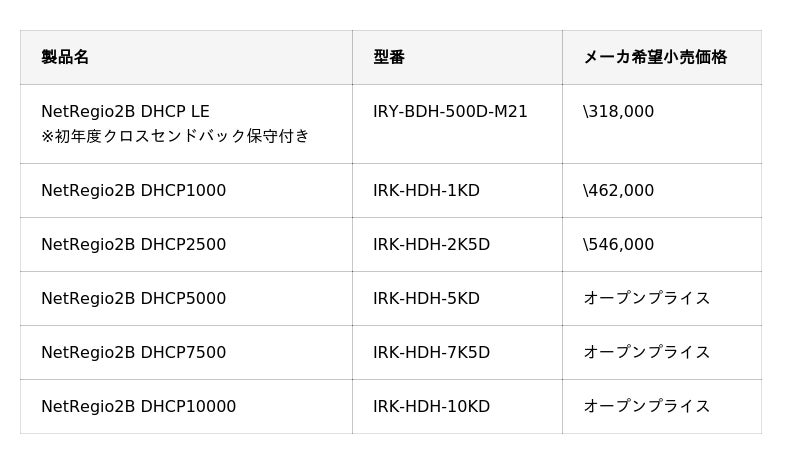This screenshot has width=800, height=464.
Task: Select model number IRK-HDH-10KD
Action: coord(431,407)
